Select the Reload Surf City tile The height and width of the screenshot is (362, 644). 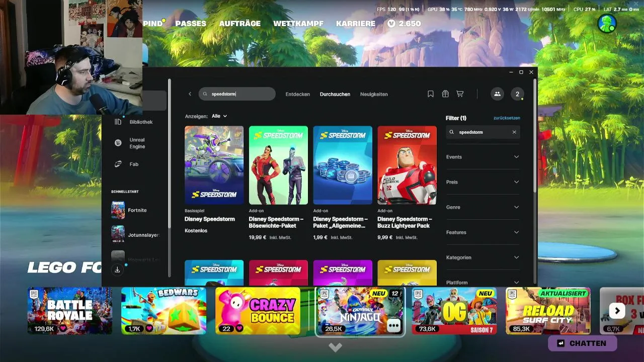coord(548,311)
